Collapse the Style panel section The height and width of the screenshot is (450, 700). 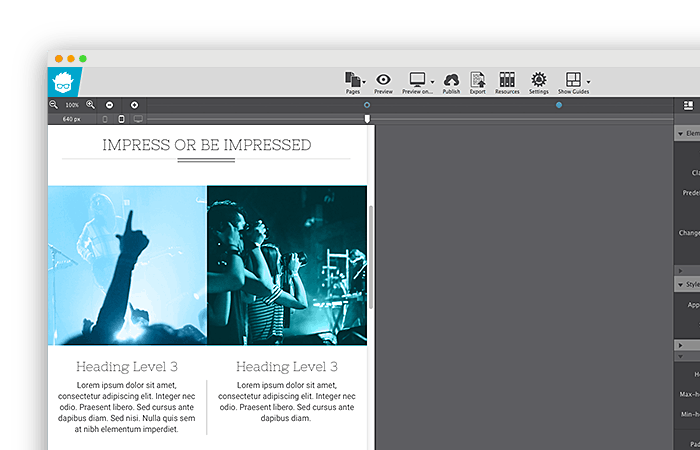point(681,284)
